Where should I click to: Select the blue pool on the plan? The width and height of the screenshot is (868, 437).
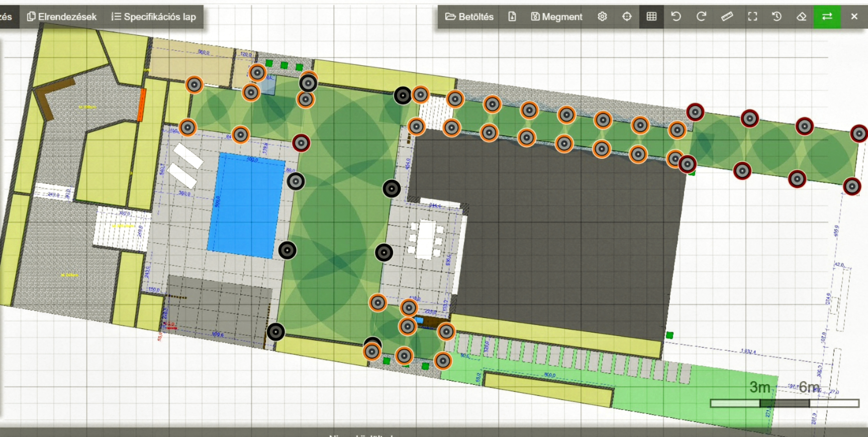(246, 205)
